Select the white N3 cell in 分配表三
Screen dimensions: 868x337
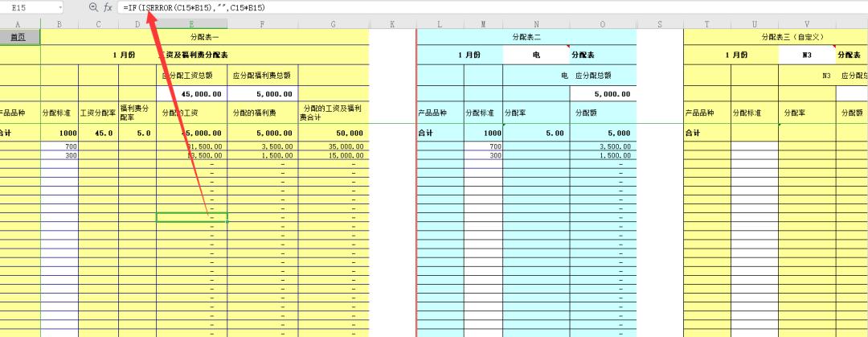pyautogui.click(x=807, y=55)
